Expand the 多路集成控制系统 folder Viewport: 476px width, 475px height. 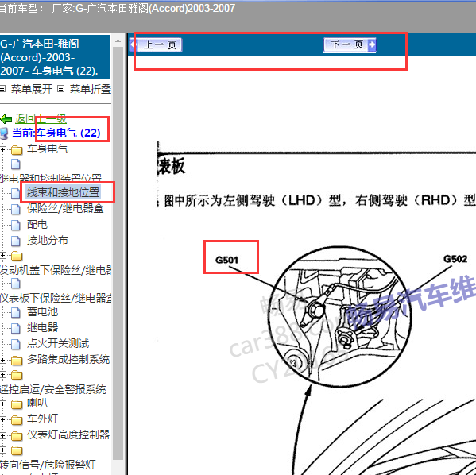[x=3, y=360]
